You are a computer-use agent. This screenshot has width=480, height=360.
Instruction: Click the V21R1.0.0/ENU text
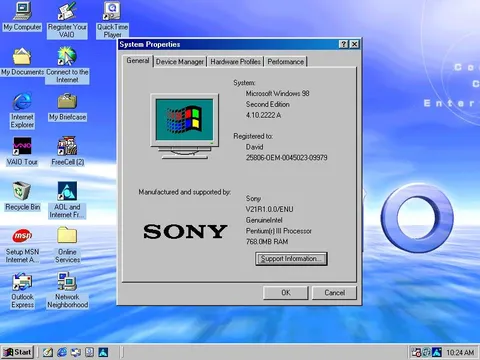269,209
